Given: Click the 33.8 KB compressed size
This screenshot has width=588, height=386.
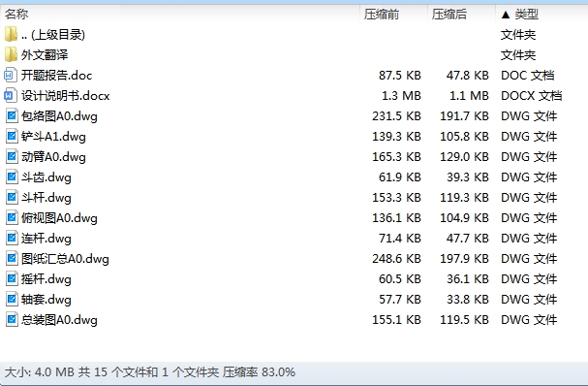Looking at the screenshot, I should coord(468,300).
